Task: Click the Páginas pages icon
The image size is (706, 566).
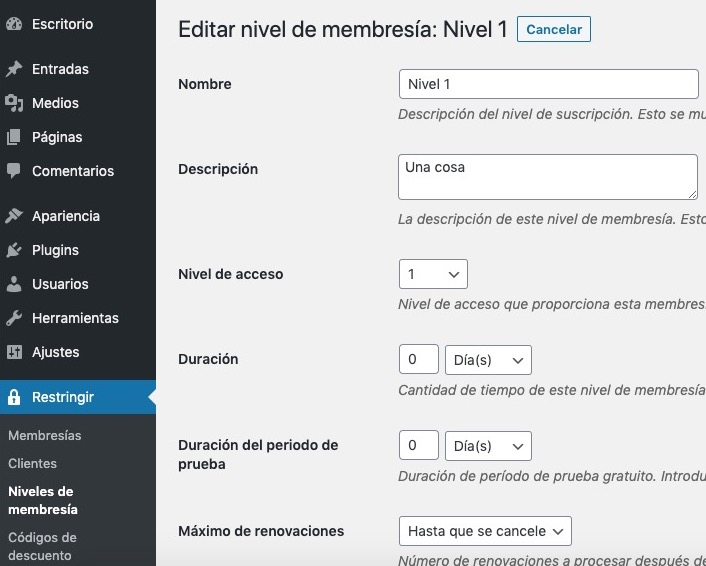Action: tap(14, 137)
